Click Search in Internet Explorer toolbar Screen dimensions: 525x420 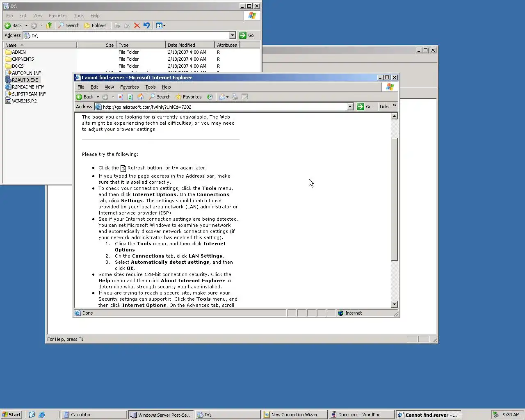(x=160, y=97)
